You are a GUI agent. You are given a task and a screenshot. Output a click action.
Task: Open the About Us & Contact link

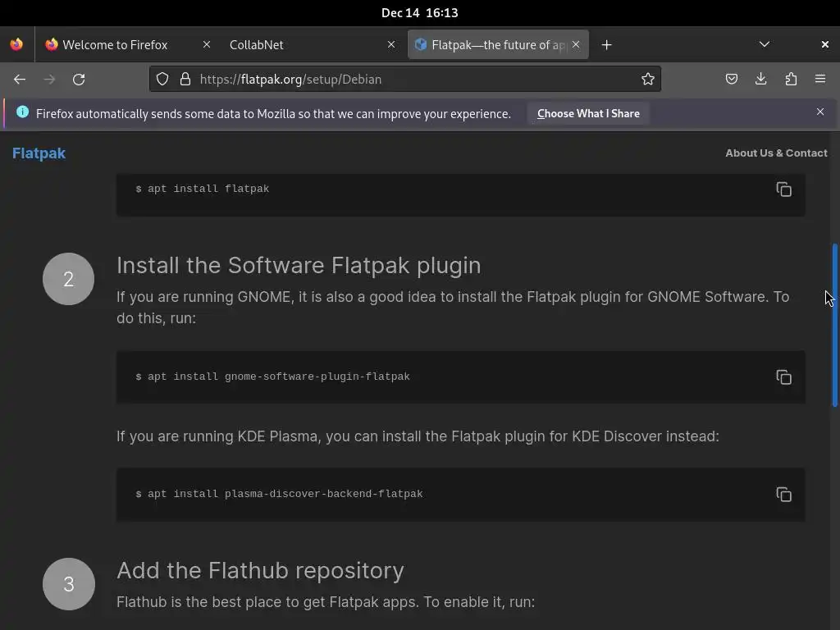pos(776,153)
